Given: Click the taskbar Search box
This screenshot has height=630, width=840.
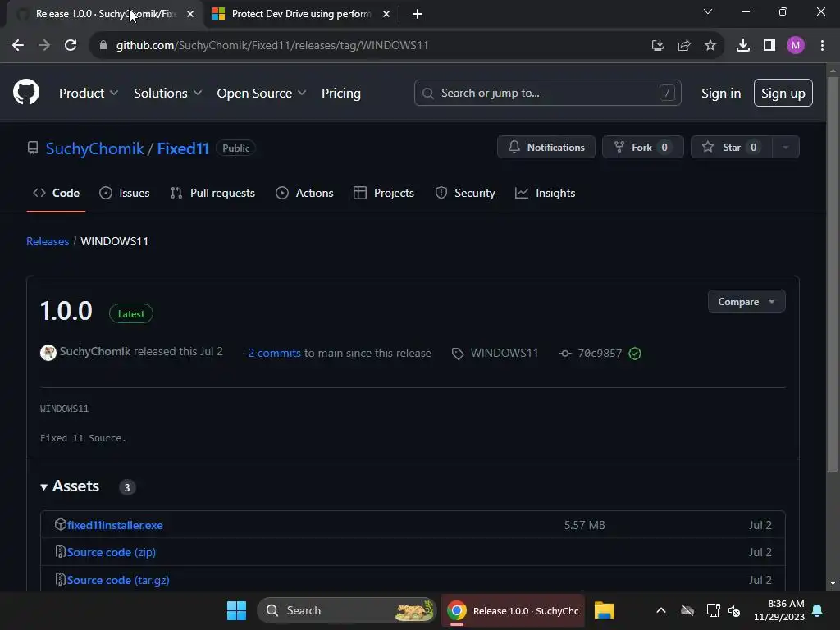Looking at the screenshot, I should click(347, 610).
